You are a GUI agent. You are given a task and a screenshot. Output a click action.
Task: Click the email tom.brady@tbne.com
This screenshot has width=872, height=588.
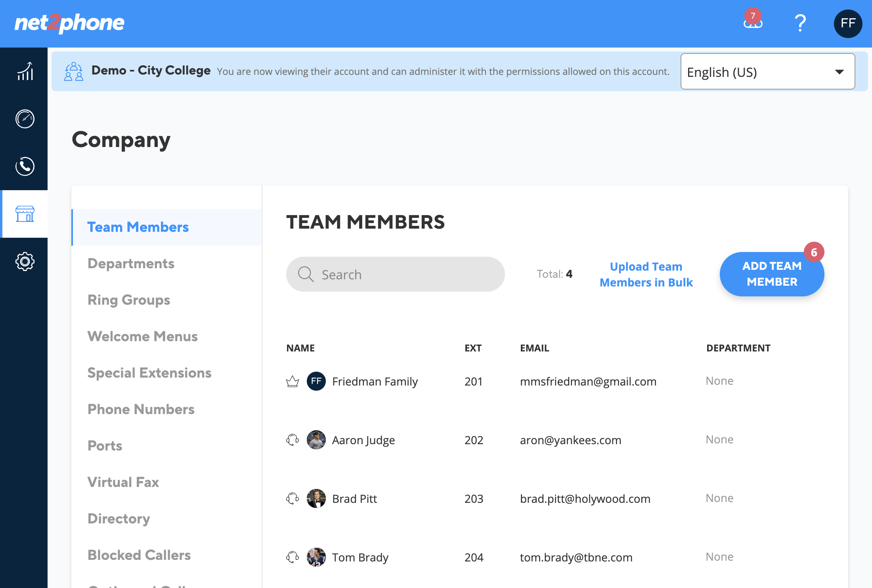point(576,557)
